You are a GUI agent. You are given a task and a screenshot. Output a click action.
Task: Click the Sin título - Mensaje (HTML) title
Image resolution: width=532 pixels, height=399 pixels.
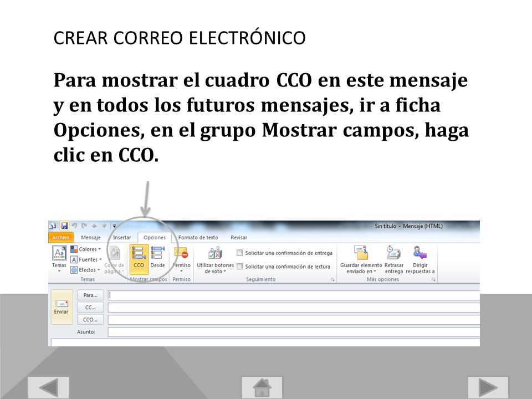[408, 226]
